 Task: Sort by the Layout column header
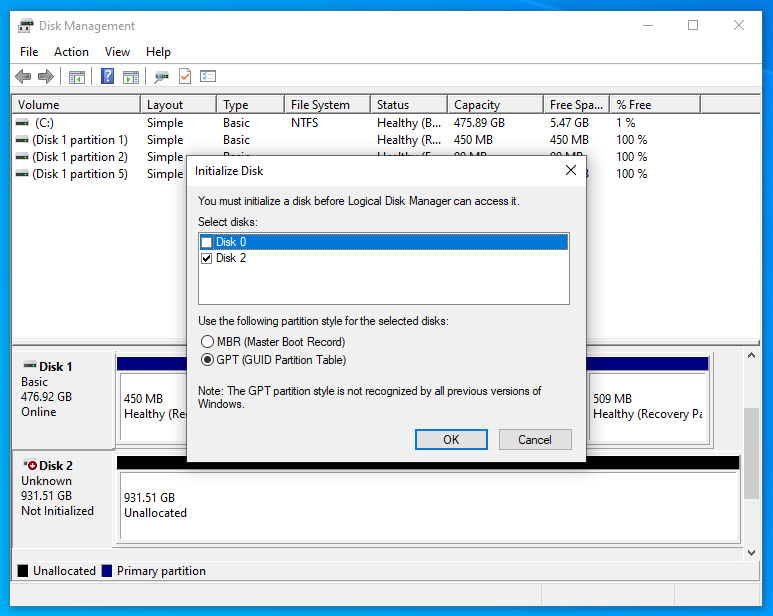(178, 105)
